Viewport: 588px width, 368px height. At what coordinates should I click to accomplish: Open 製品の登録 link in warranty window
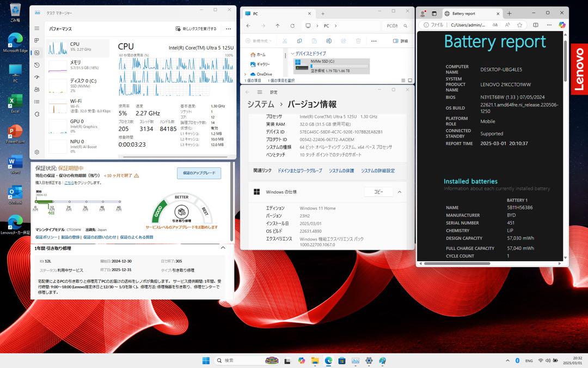[x=70, y=237]
